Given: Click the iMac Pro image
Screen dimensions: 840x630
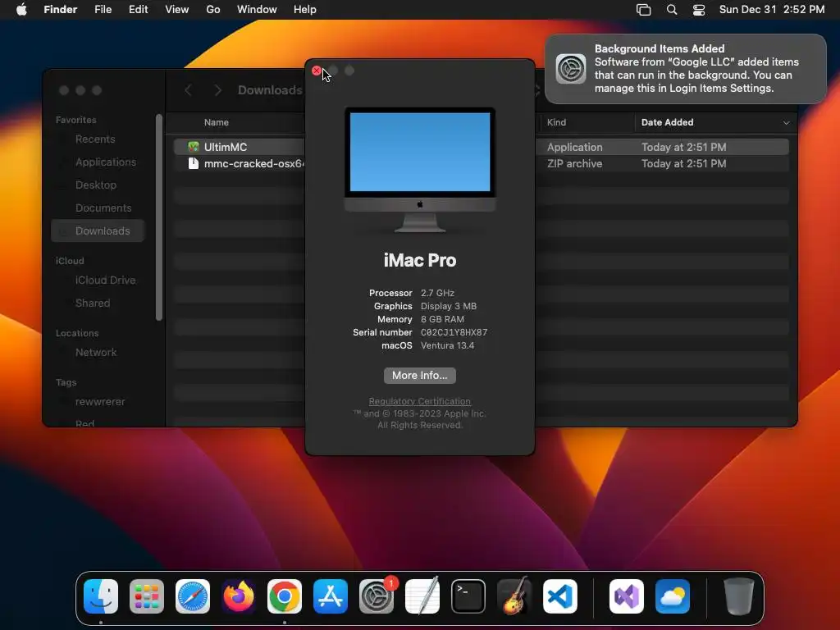Looking at the screenshot, I should click(x=420, y=170).
